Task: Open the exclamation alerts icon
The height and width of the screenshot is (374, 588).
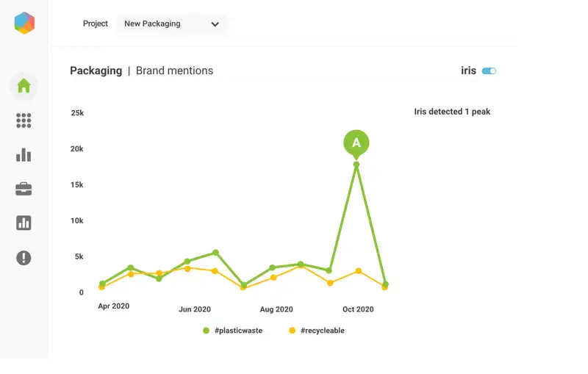Action: pyautogui.click(x=24, y=257)
